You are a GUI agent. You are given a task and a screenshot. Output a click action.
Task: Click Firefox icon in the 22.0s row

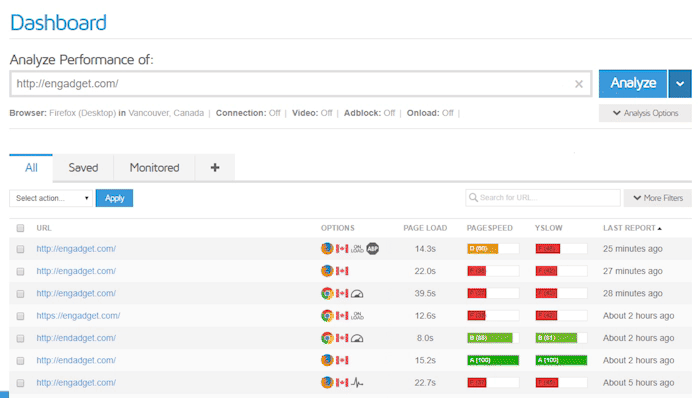tap(327, 271)
